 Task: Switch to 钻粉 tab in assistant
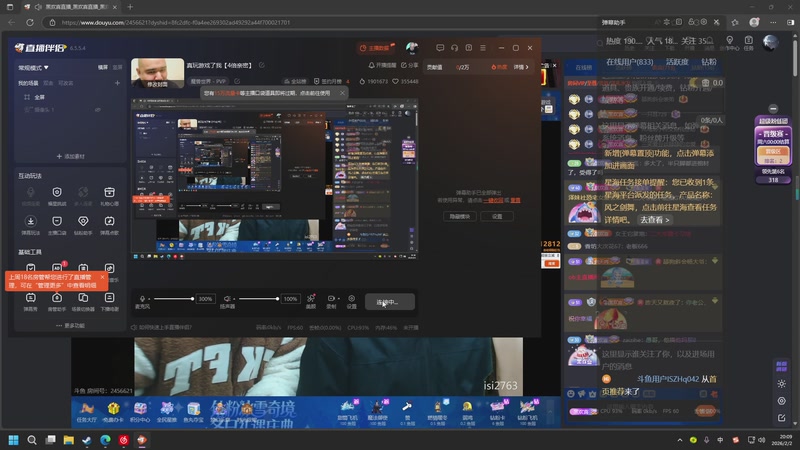709,62
